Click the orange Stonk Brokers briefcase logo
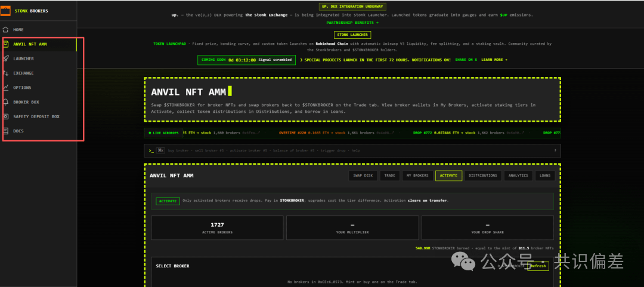 click(5, 11)
